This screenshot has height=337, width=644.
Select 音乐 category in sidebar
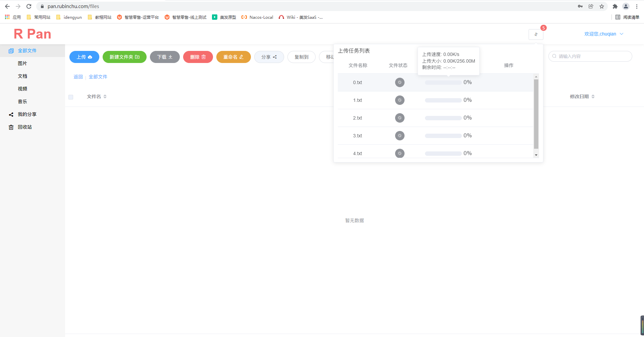32,102
